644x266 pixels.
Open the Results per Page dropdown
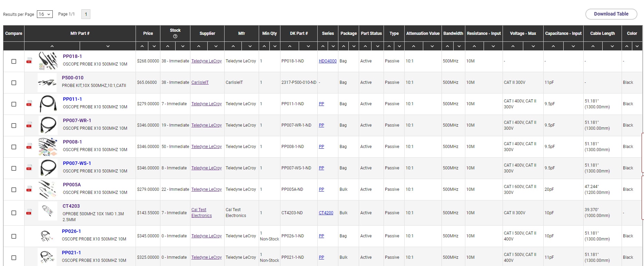point(45,14)
